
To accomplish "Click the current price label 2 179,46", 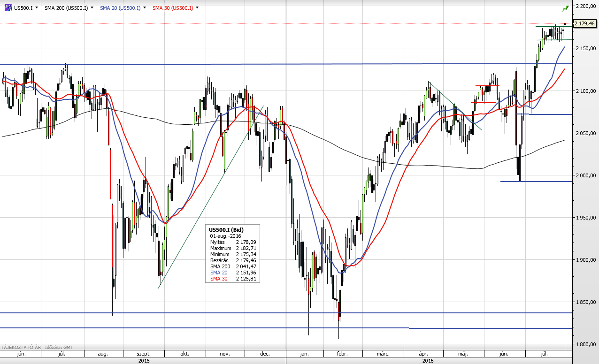I will (x=585, y=23).
